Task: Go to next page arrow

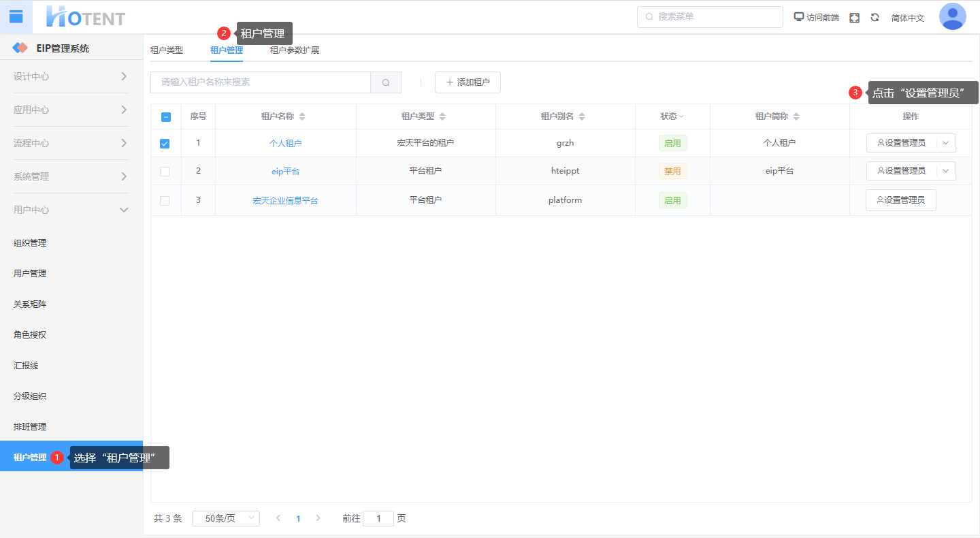Action: (x=318, y=518)
